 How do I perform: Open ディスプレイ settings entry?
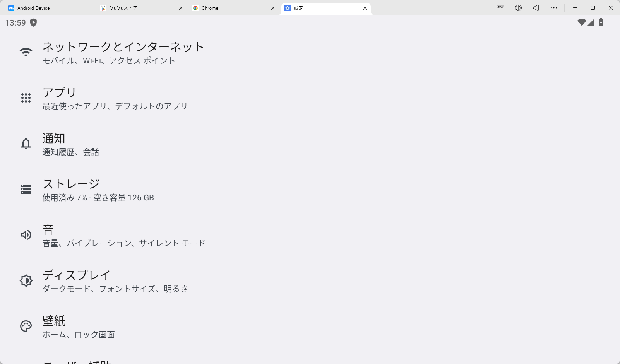[x=115, y=281]
